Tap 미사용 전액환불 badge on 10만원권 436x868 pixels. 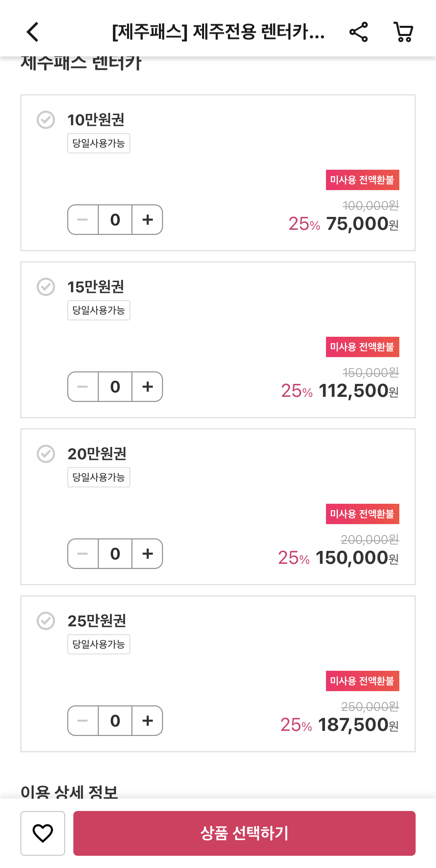click(x=363, y=180)
